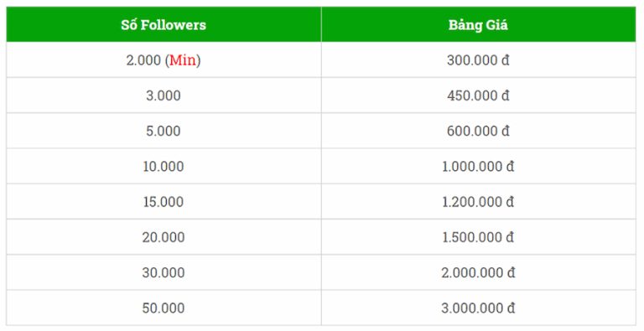Click the Bảng Giá column header
Image resolution: width=644 pixels, height=331 pixels.
[479, 24]
